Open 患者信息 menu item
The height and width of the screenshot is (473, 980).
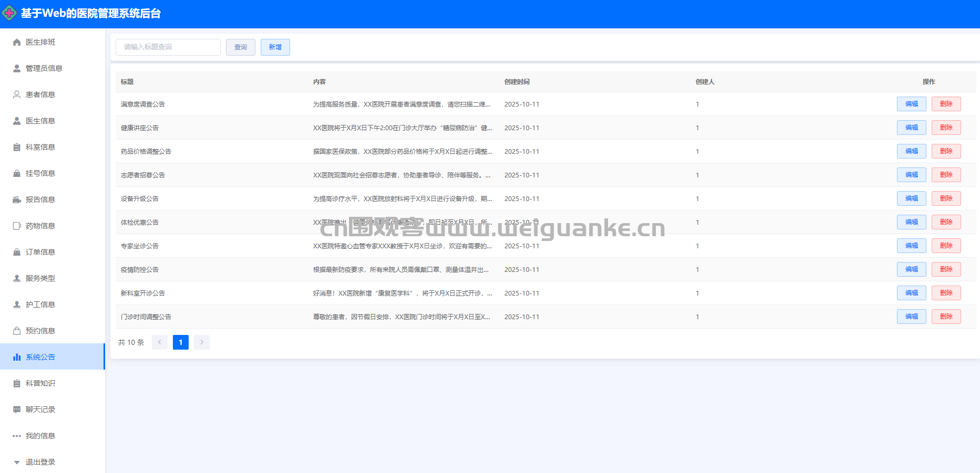pyautogui.click(x=40, y=94)
